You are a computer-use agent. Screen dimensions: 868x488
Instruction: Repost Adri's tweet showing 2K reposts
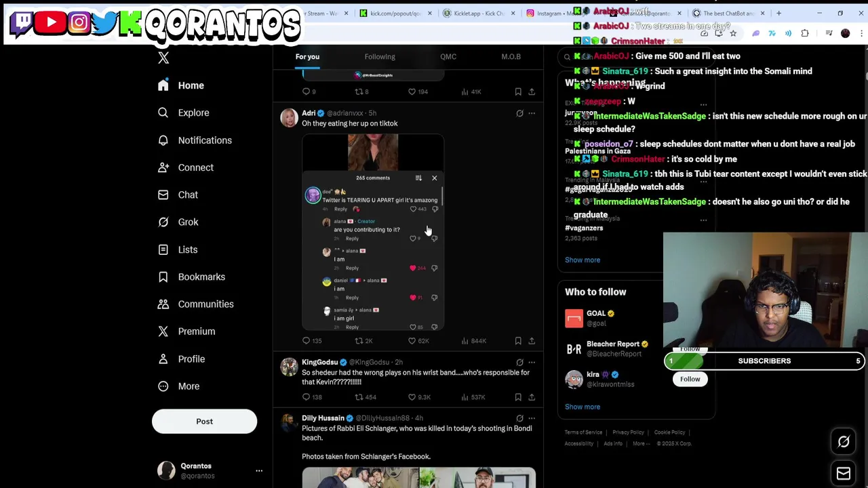tap(363, 341)
